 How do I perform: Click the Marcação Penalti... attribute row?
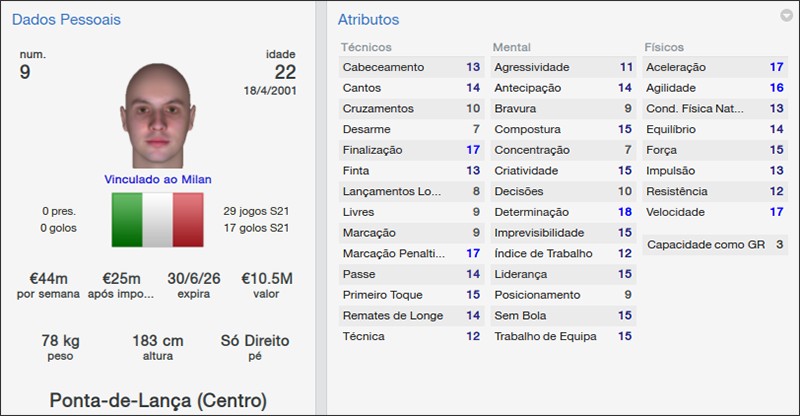(411, 253)
